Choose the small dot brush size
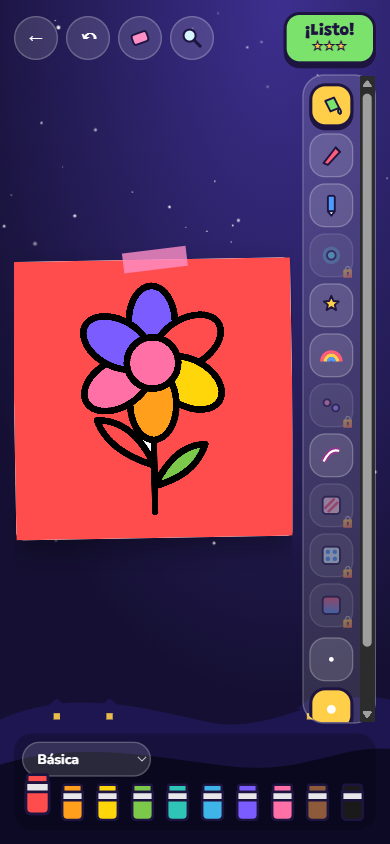This screenshot has height=844, width=390. (x=331, y=659)
